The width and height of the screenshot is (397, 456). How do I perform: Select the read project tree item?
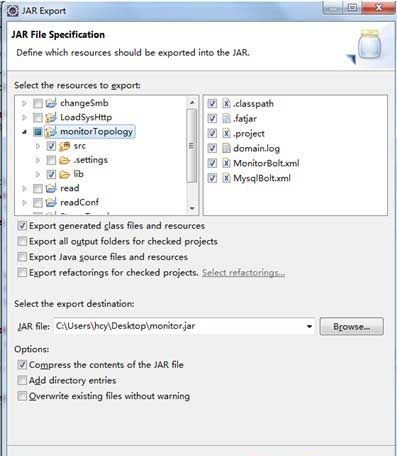tap(70, 188)
